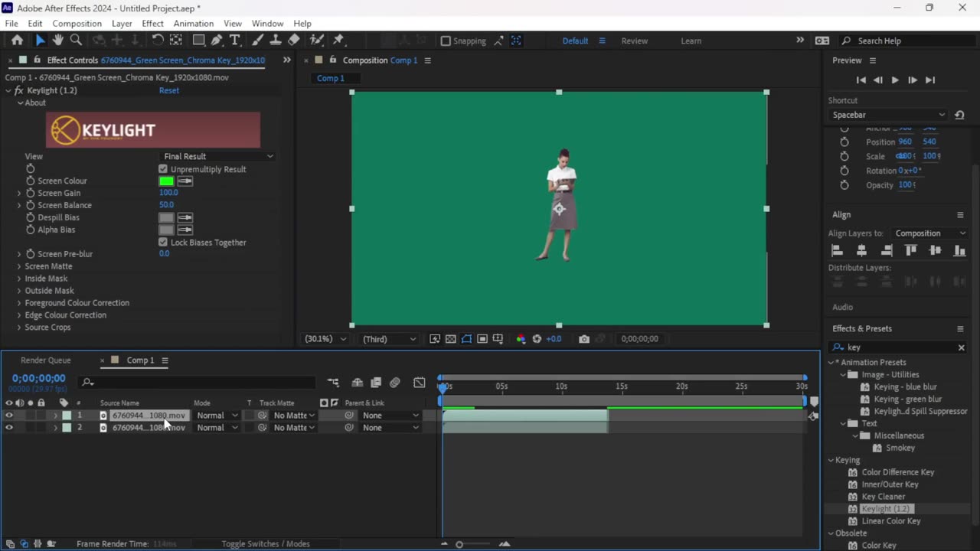Image resolution: width=980 pixels, height=551 pixels.
Task: Collapse the Keying effects category
Action: [x=831, y=460]
